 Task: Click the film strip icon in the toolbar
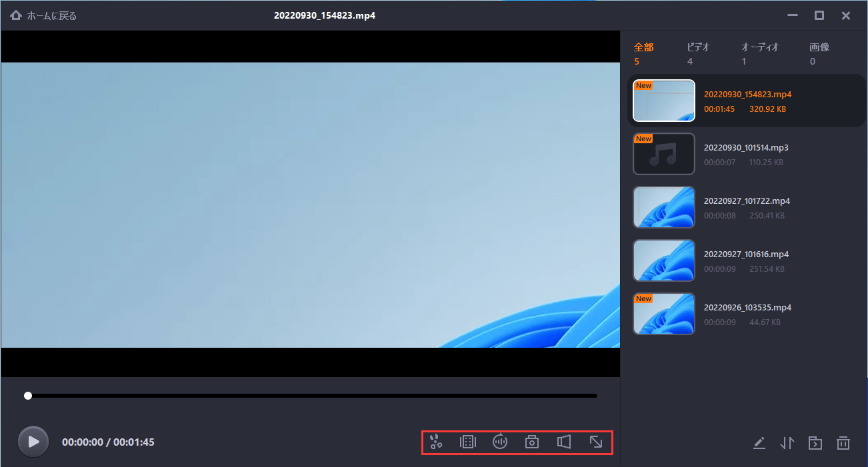pyautogui.click(x=468, y=442)
